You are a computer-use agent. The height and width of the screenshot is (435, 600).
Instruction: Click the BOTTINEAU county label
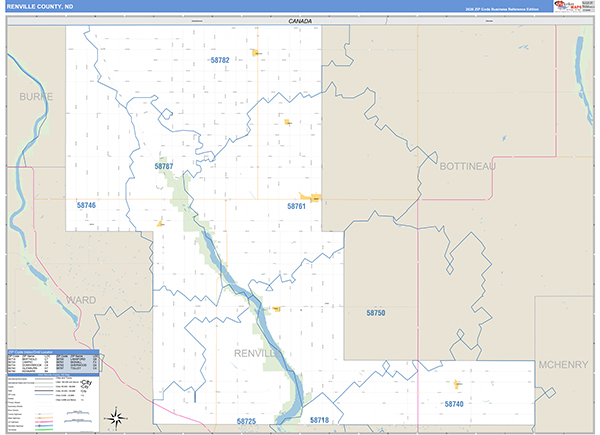[x=468, y=166]
